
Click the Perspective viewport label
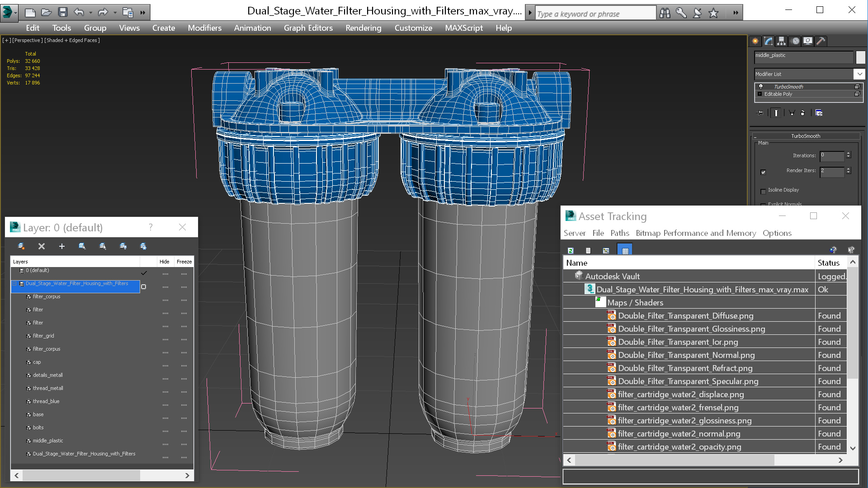pyautogui.click(x=28, y=40)
